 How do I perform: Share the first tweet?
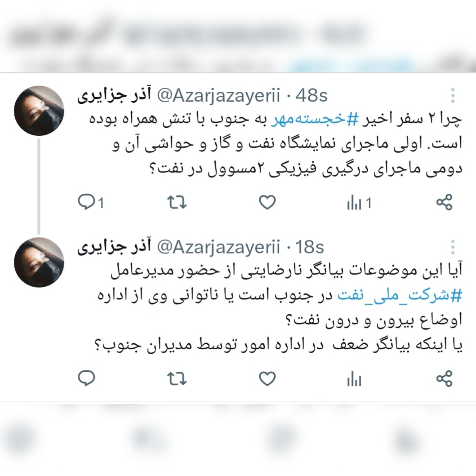pyautogui.click(x=444, y=203)
